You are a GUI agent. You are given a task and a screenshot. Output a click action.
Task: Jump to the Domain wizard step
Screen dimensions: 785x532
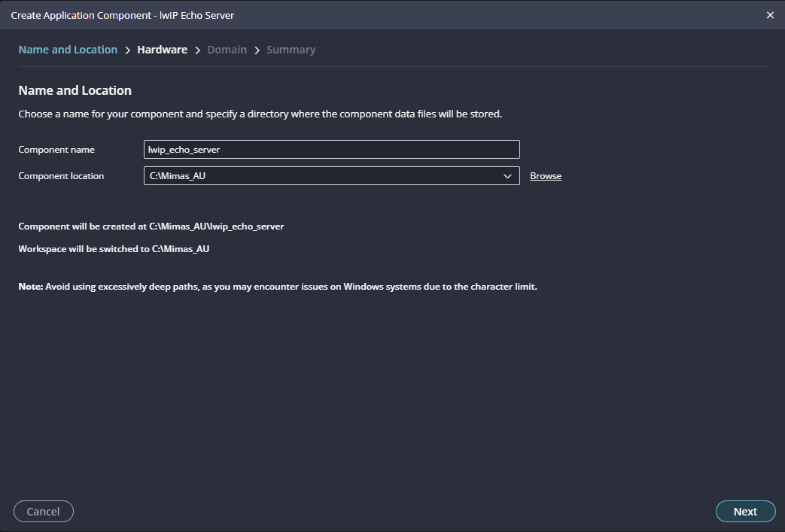coord(227,50)
